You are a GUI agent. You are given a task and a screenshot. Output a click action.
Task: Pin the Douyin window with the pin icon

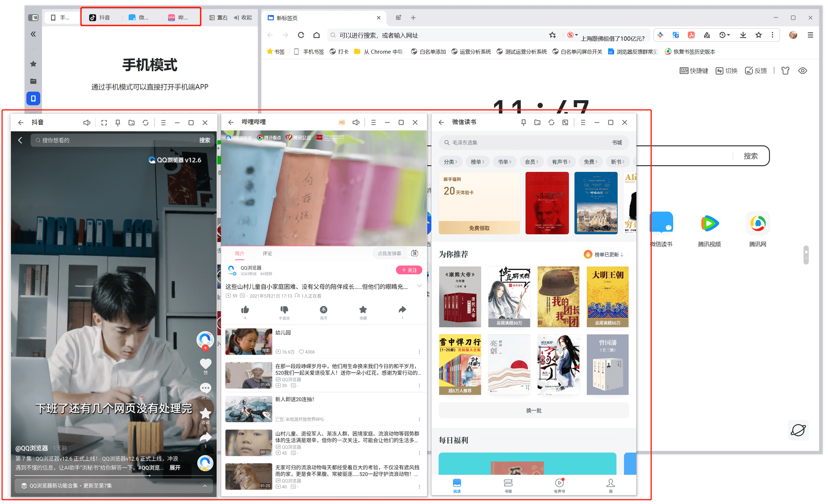point(118,123)
